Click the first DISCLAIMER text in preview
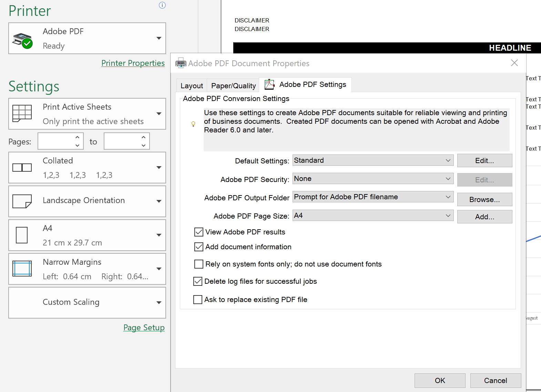This screenshot has height=392, width=541. (252, 21)
